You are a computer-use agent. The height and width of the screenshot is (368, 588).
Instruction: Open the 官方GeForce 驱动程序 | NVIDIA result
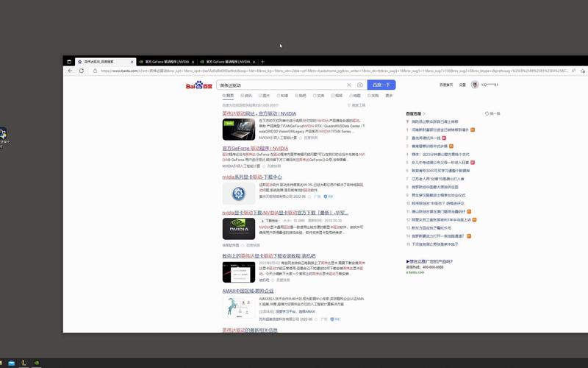pos(255,149)
